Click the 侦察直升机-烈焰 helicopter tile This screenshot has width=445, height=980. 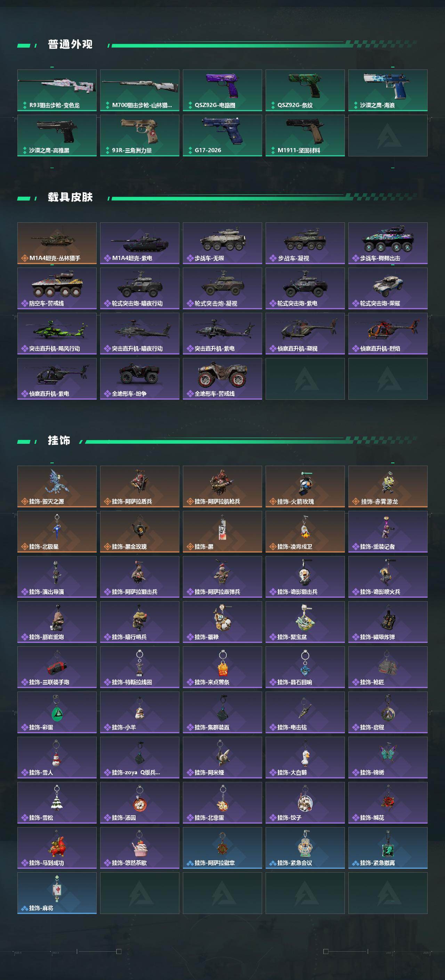pos(388,334)
